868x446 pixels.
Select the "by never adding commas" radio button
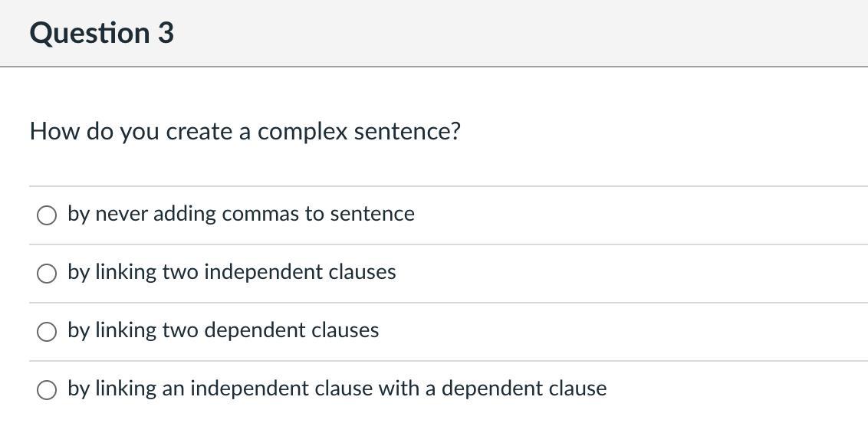47,215
